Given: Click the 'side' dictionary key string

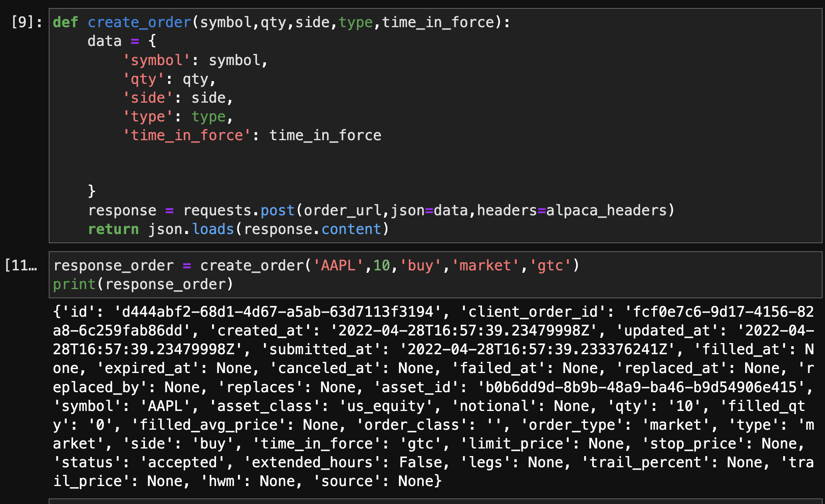Looking at the screenshot, I should tap(148, 98).
